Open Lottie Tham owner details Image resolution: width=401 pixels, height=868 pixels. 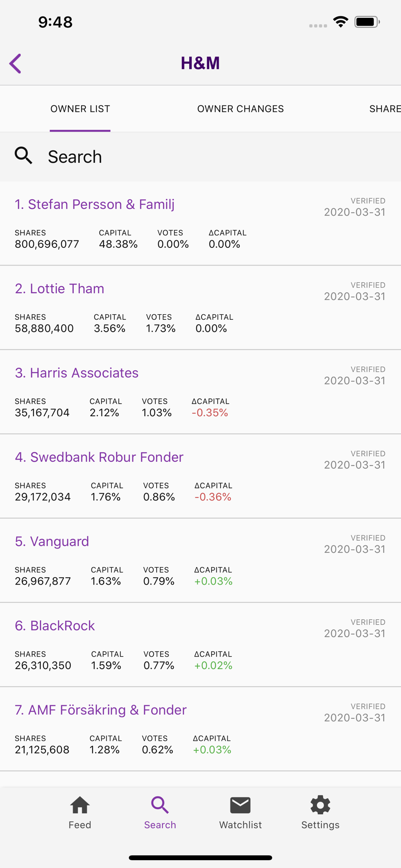click(x=200, y=308)
